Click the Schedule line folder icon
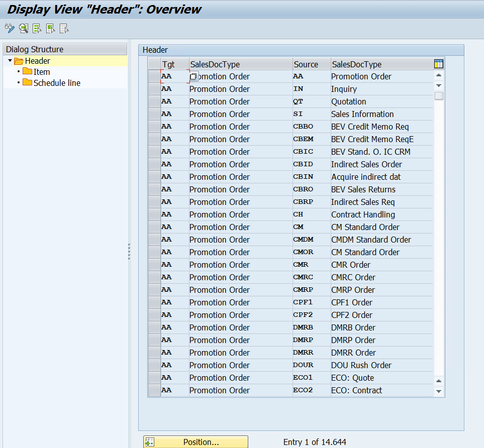Screen dimensions: 484x448 [x=28, y=83]
